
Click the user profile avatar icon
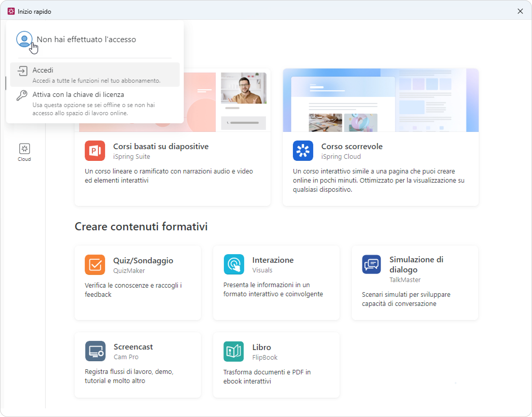24,39
